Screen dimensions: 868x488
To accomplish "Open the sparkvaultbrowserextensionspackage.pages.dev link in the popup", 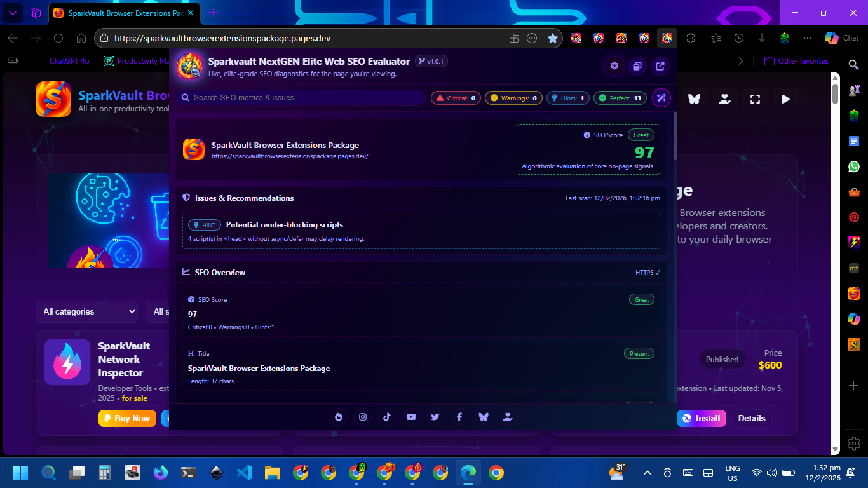I will (x=290, y=156).
